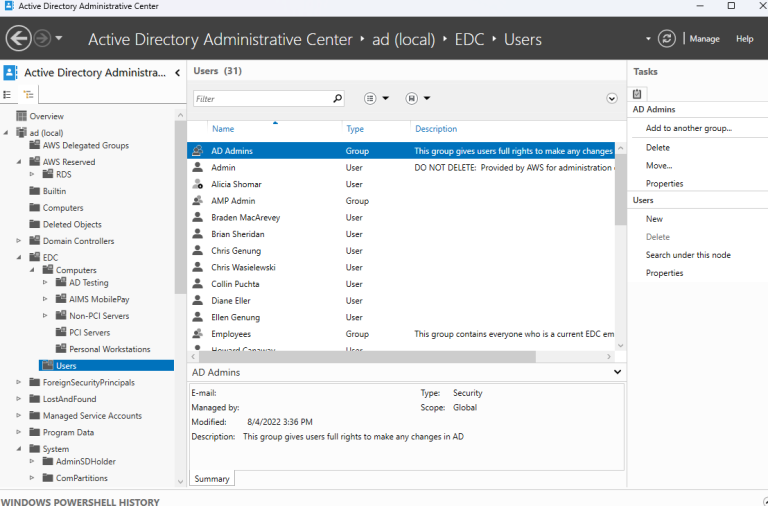Image resolution: width=768 pixels, height=506 pixels.
Task: Select the Diane Eller row
Action: coord(401,301)
